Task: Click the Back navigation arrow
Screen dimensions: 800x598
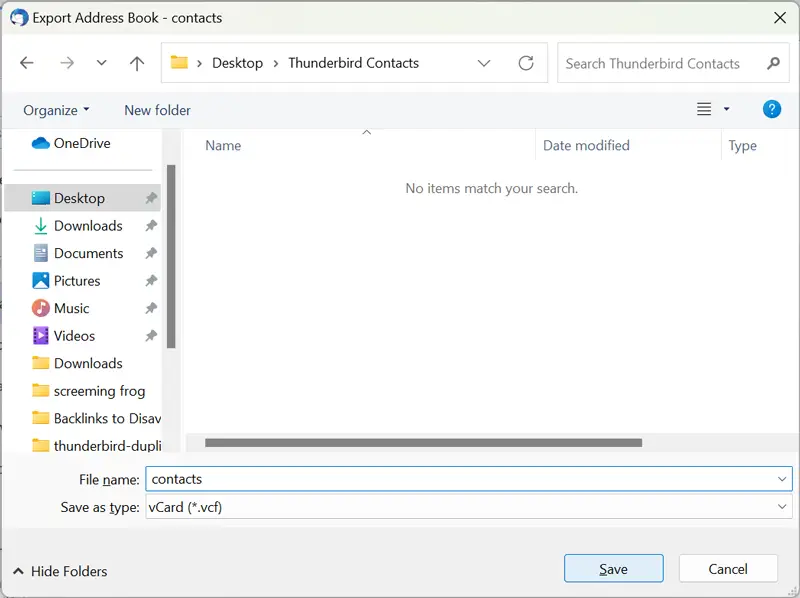Action: pos(27,63)
